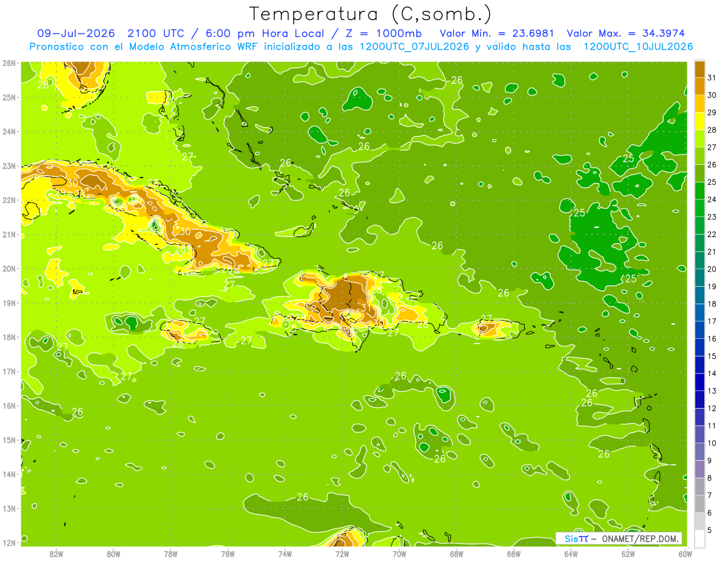Click the darkest brown swatch above legend 31

click(700, 69)
